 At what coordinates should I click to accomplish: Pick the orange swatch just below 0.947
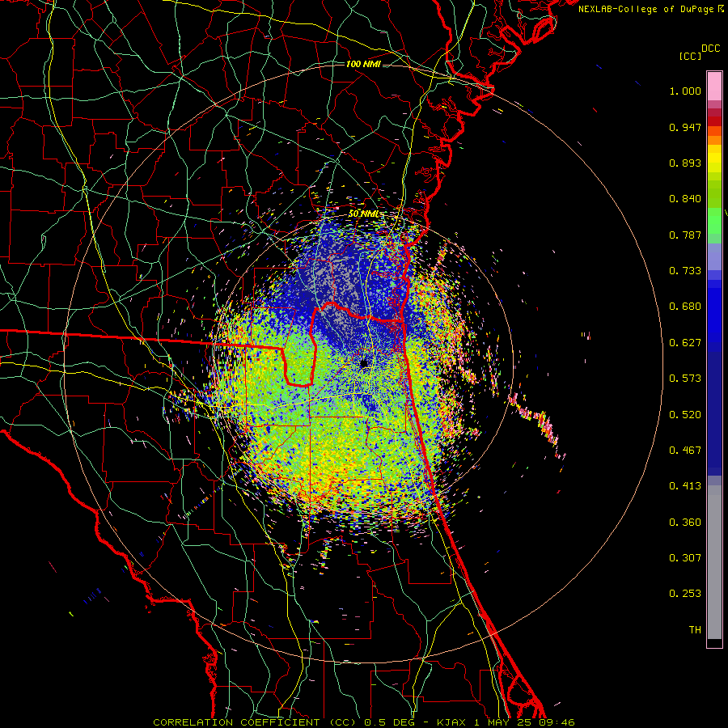coord(714,131)
